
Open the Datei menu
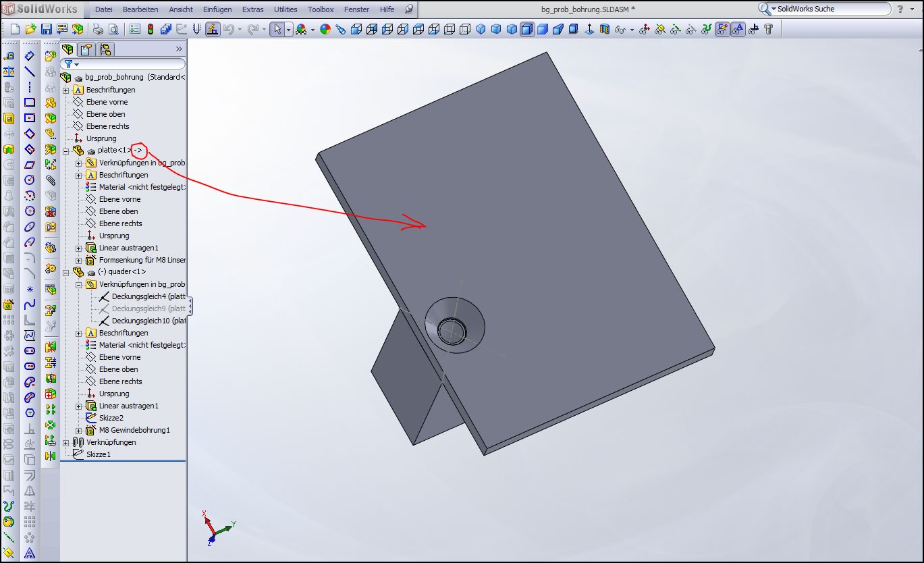[x=104, y=9]
